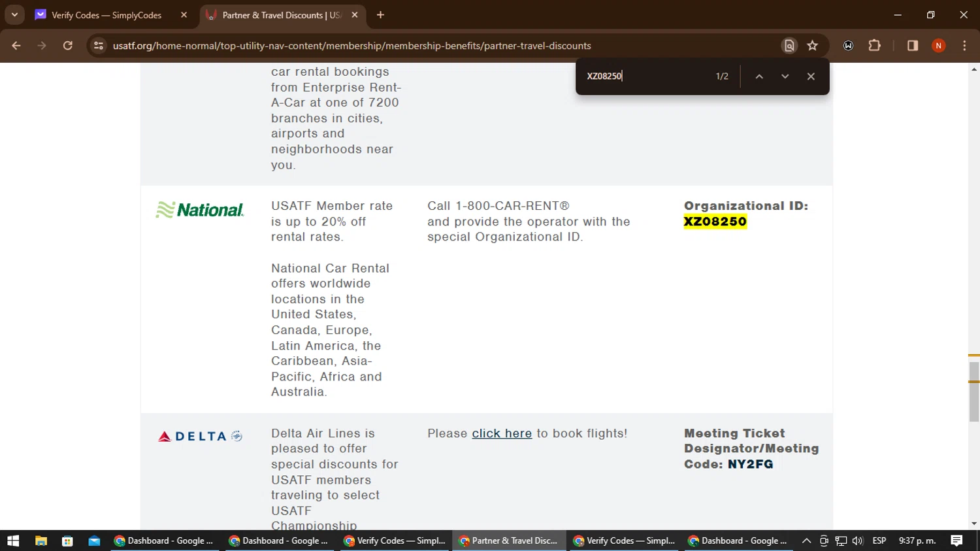Go to previous find result
The image size is (980, 551).
[x=759, y=76]
